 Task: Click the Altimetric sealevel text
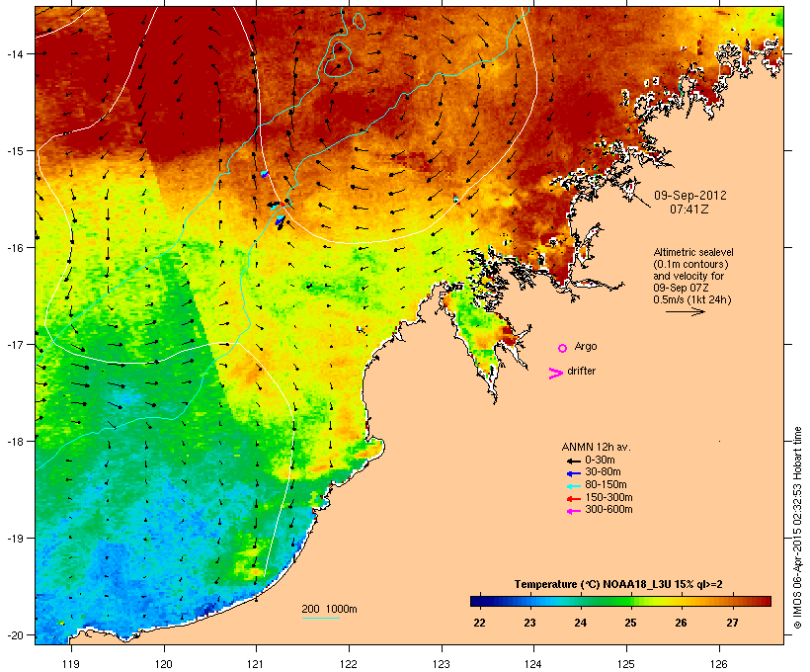[x=693, y=252]
